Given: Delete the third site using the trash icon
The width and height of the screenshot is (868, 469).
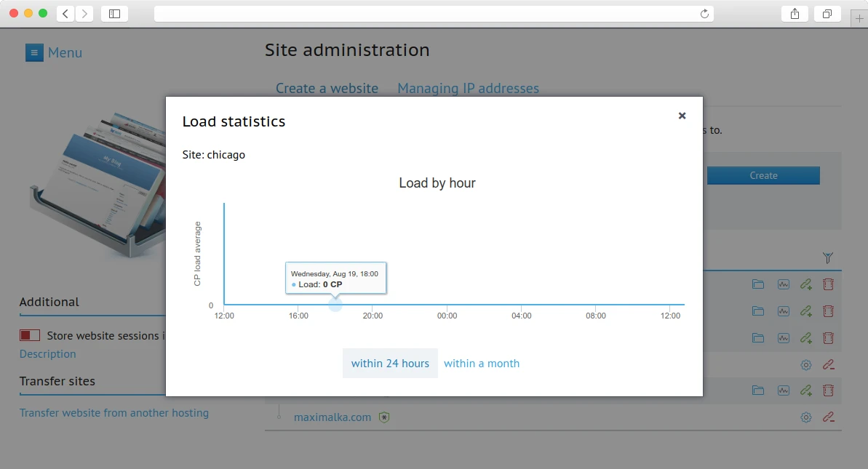Looking at the screenshot, I should 828,337.
